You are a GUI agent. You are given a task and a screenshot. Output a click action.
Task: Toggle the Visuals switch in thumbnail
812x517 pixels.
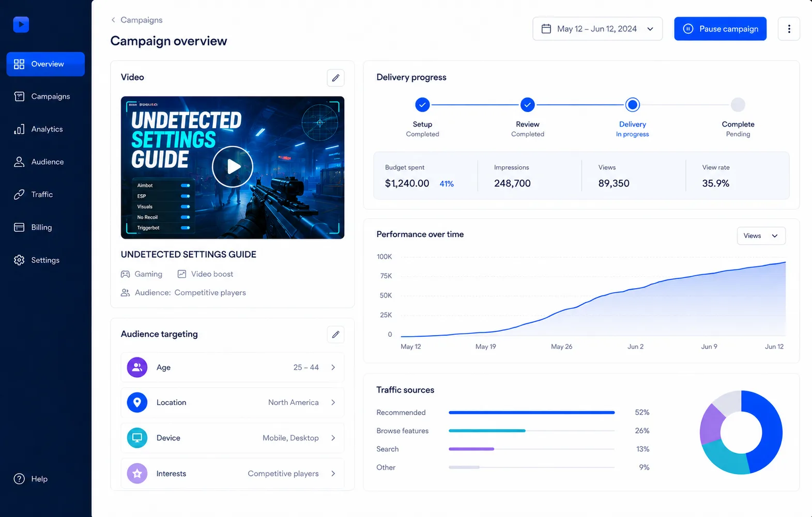click(185, 207)
